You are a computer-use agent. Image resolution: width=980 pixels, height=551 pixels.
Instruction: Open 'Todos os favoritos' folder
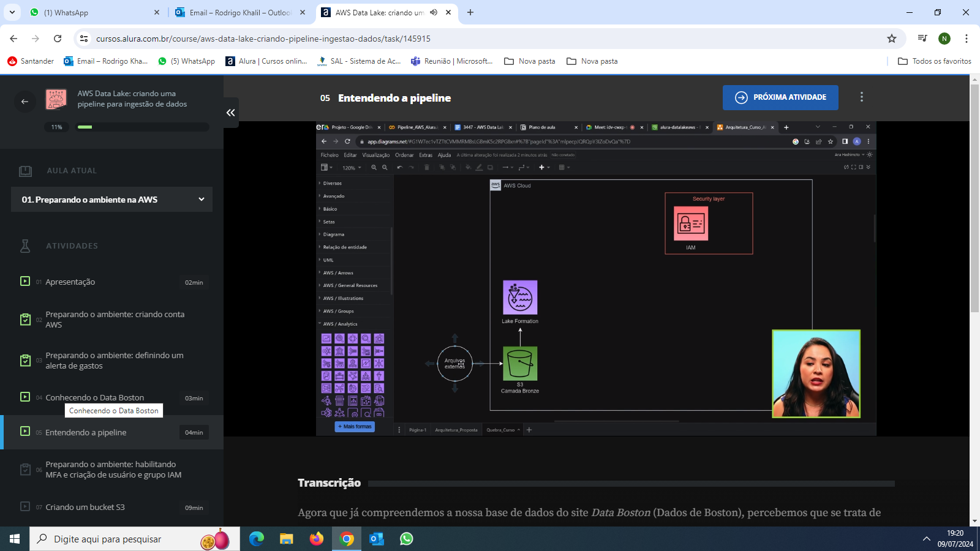tap(935, 61)
